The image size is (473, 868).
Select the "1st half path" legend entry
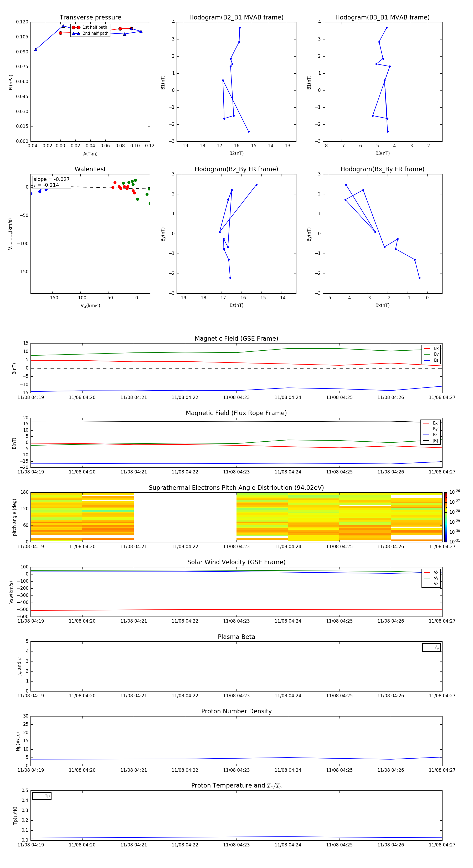point(90,27)
